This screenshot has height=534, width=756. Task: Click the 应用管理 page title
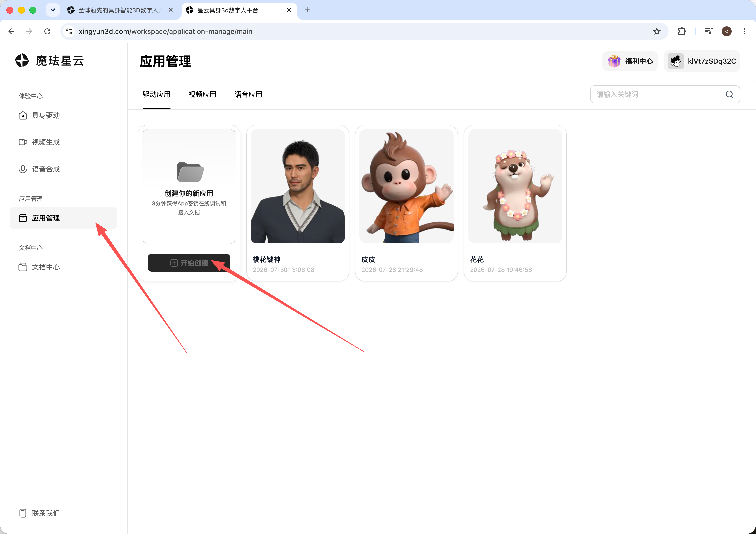(165, 61)
